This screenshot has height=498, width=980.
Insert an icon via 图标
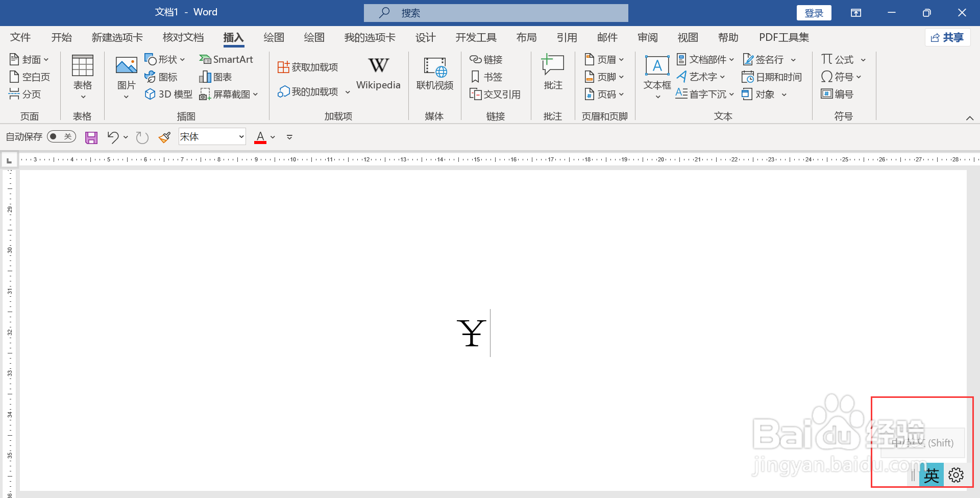(x=161, y=77)
